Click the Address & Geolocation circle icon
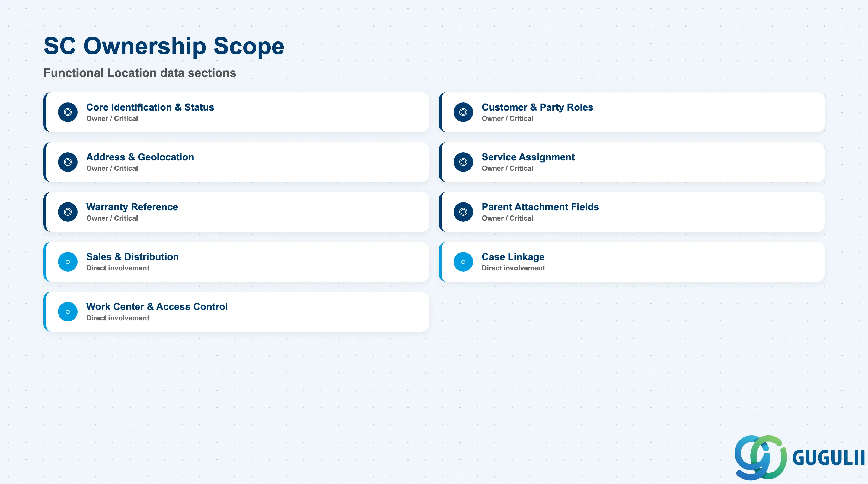The image size is (868, 484). 68,162
